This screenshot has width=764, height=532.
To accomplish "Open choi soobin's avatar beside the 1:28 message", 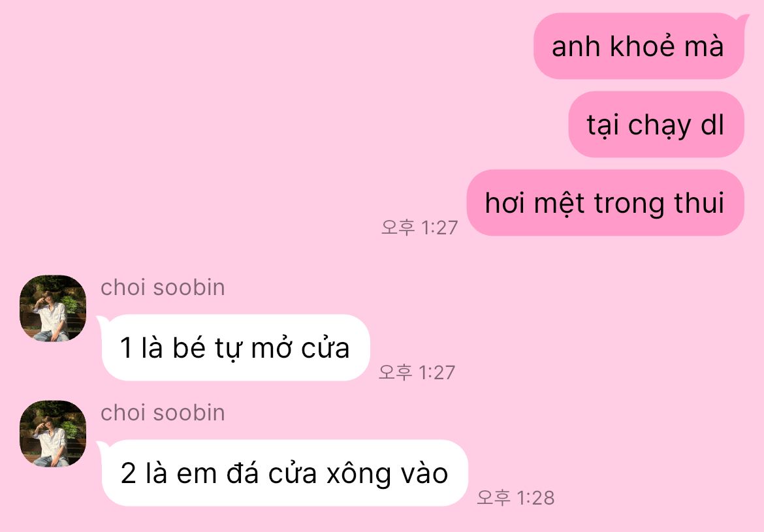I will [x=53, y=433].
